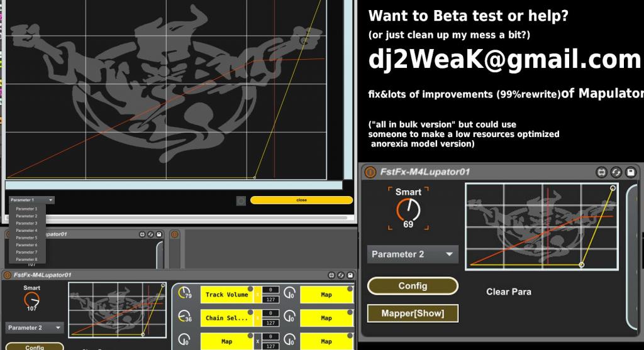Click the mapper dial showing 36
644x350 pixels.
pyautogui.click(x=185, y=316)
